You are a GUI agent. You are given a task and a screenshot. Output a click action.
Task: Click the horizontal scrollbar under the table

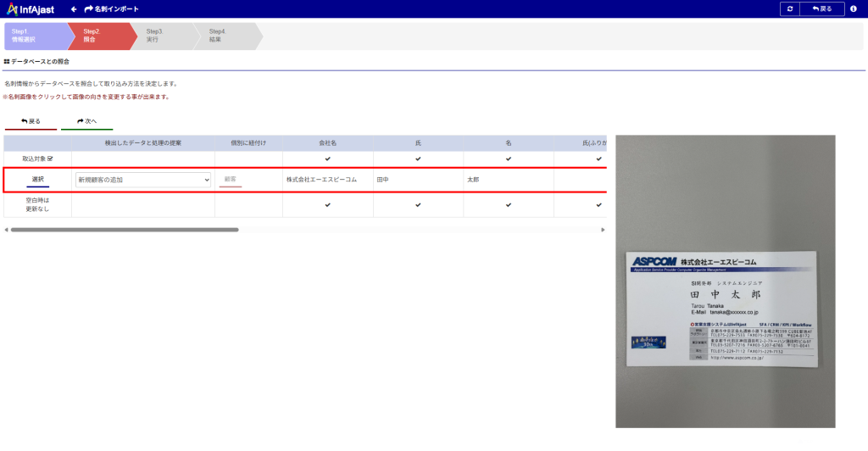[125, 230]
